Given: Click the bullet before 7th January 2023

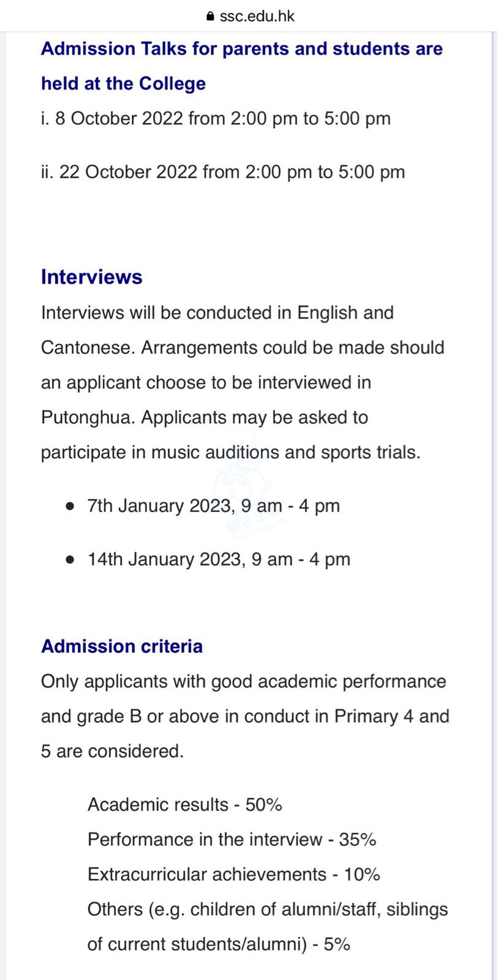Looking at the screenshot, I should 70,507.
